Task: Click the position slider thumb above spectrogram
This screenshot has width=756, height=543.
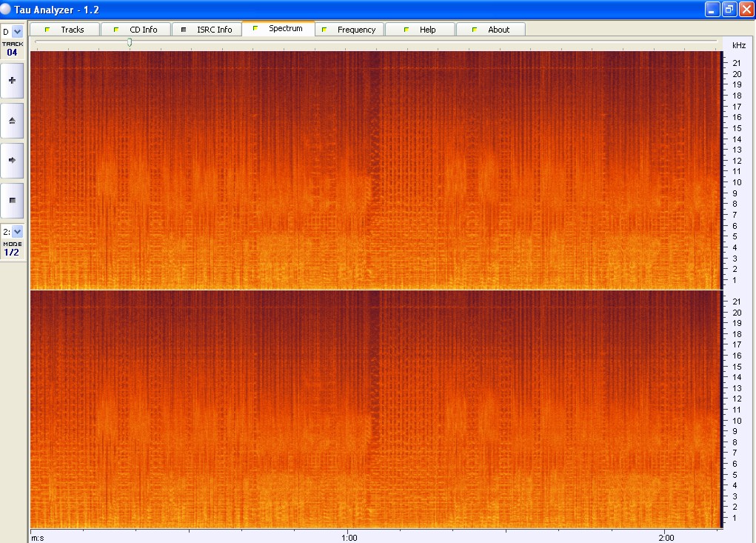Action: 130,43
